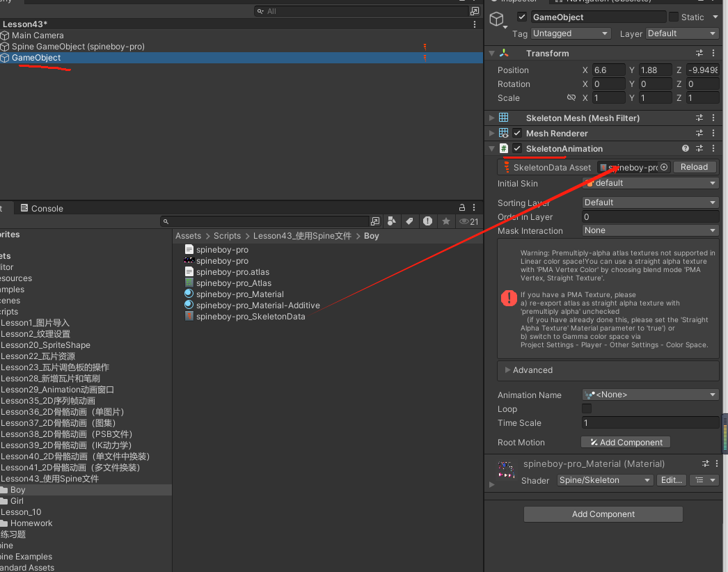Open the Transform presets icon

point(699,54)
